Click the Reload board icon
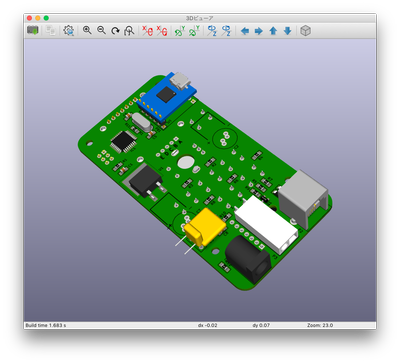400x363 pixels. [x=33, y=31]
